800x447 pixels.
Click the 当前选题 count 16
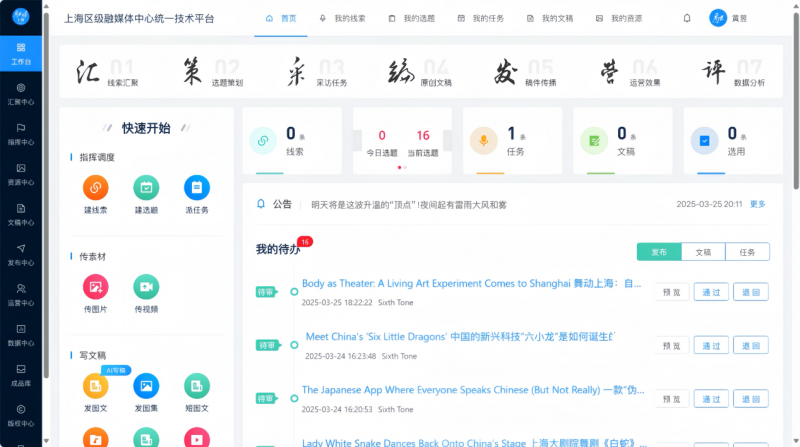pyautogui.click(x=423, y=135)
